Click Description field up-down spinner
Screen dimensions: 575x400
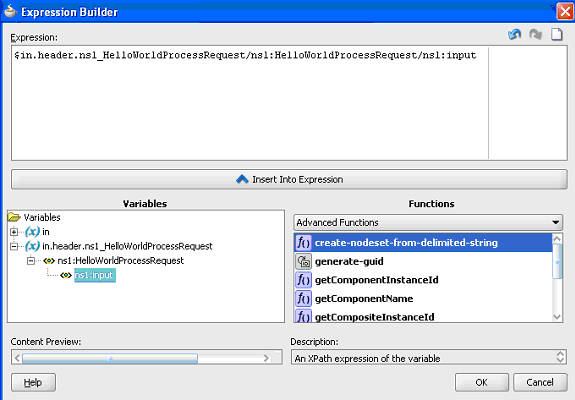[560, 357]
